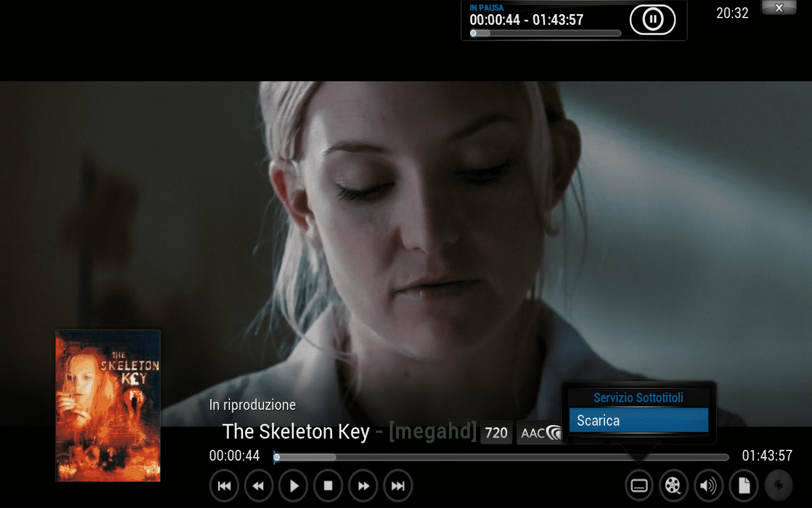The image size is (812, 508).
Task: Rewind the movie
Action: [259, 485]
